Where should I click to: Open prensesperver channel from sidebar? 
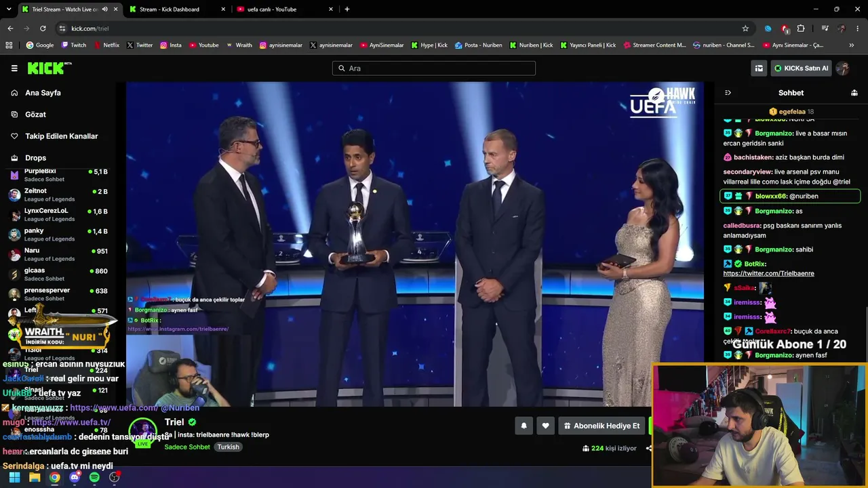[x=58, y=294]
